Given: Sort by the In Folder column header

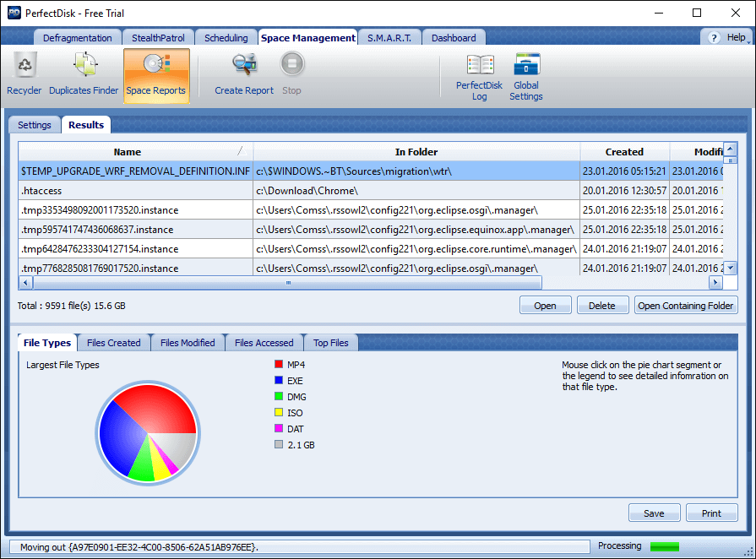Looking at the screenshot, I should coord(416,152).
